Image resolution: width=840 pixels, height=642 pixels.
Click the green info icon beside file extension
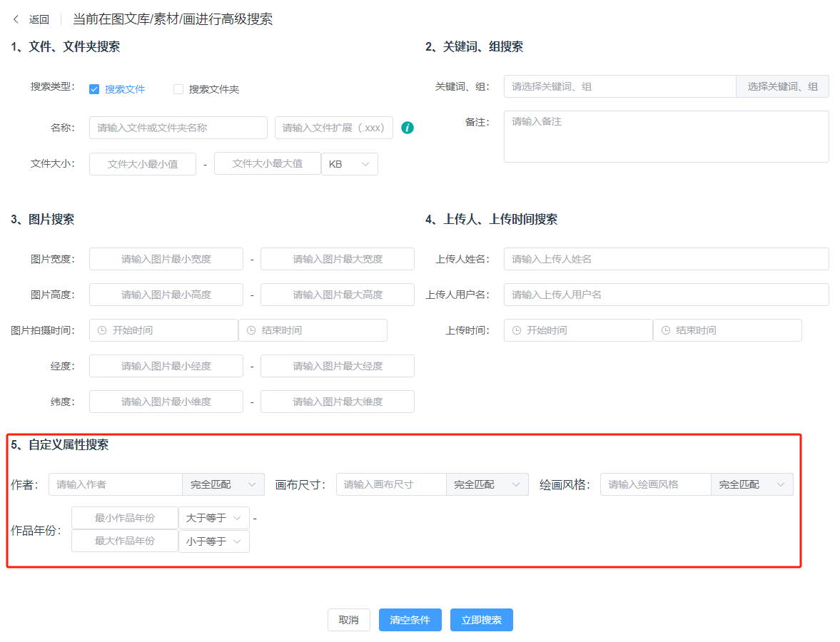coord(407,128)
